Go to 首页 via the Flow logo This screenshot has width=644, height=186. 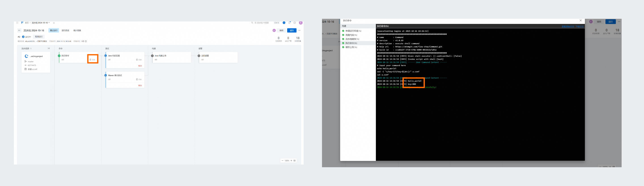click(x=22, y=23)
